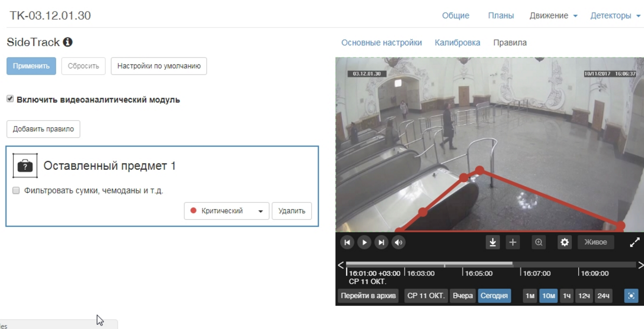Delete the rule with "Удалить"

(x=292, y=211)
